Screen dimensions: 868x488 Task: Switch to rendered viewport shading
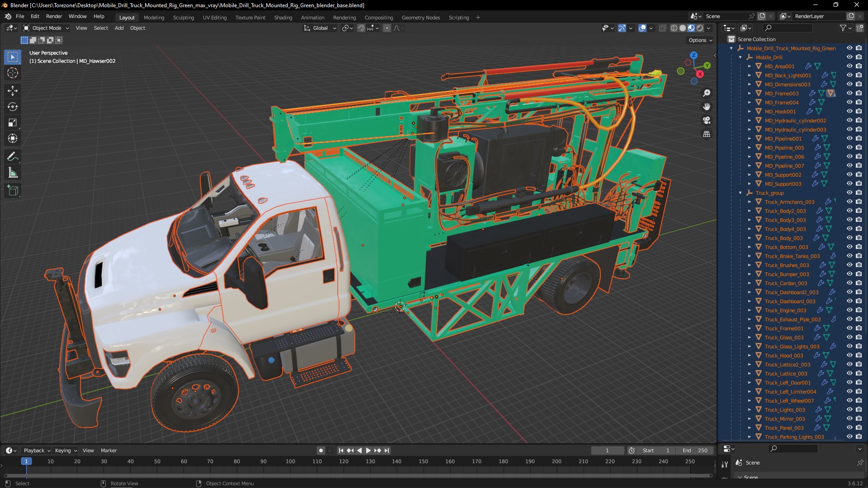[x=700, y=28]
